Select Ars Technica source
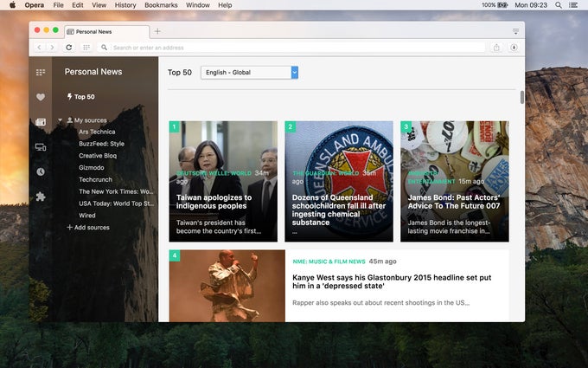Viewport: 588px width, 368px height. point(96,132)
